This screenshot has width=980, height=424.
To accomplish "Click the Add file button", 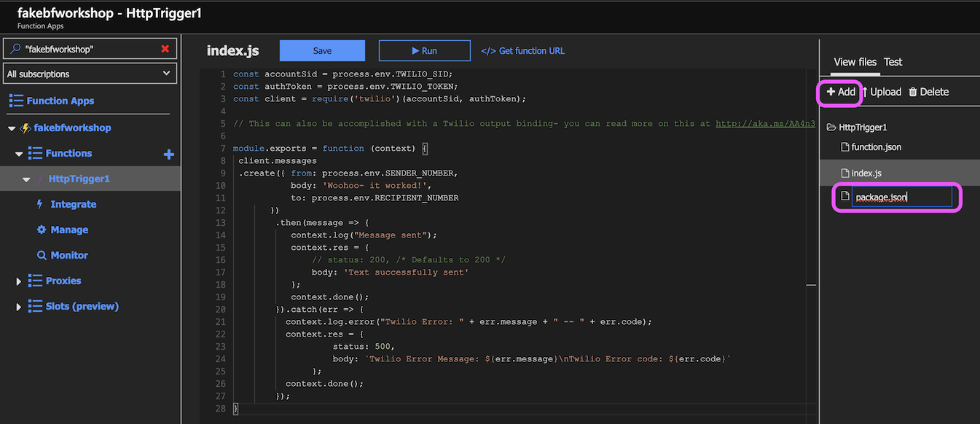I will (841, 92).
